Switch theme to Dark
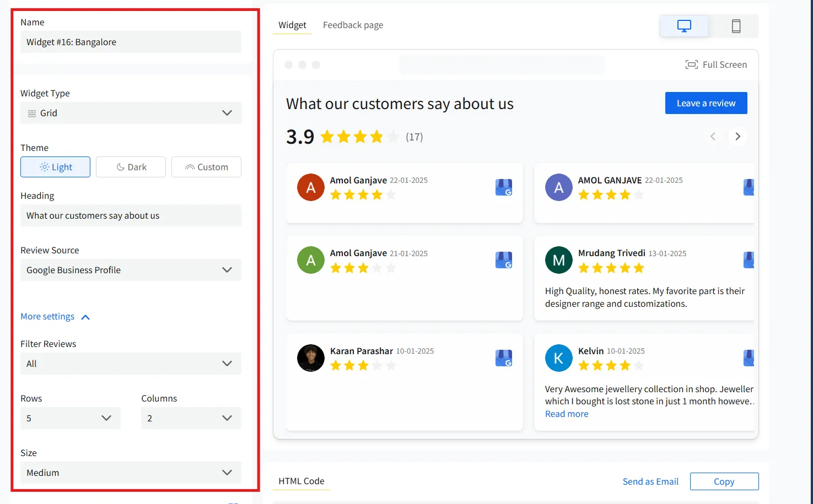The image size is (813, 504). coord(131,166)
